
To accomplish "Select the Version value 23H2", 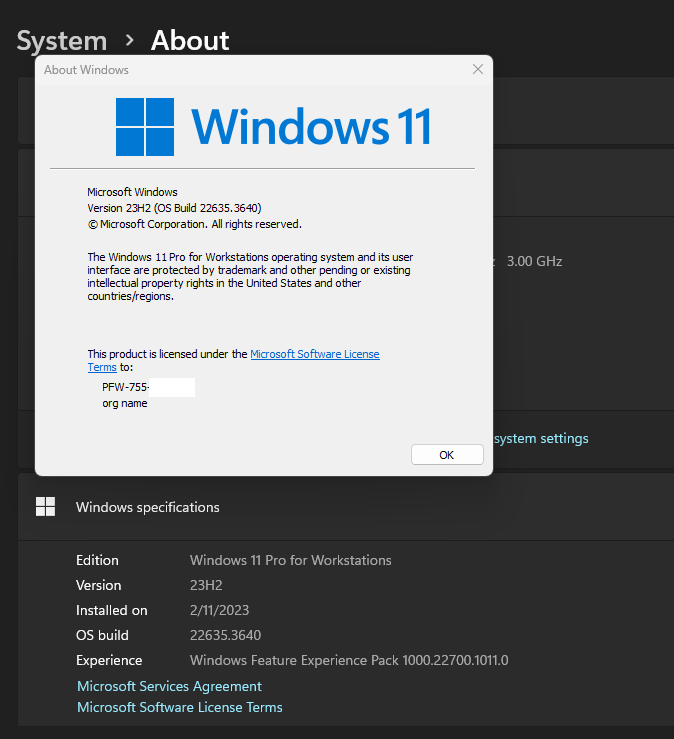I will [x=206, y=585].
